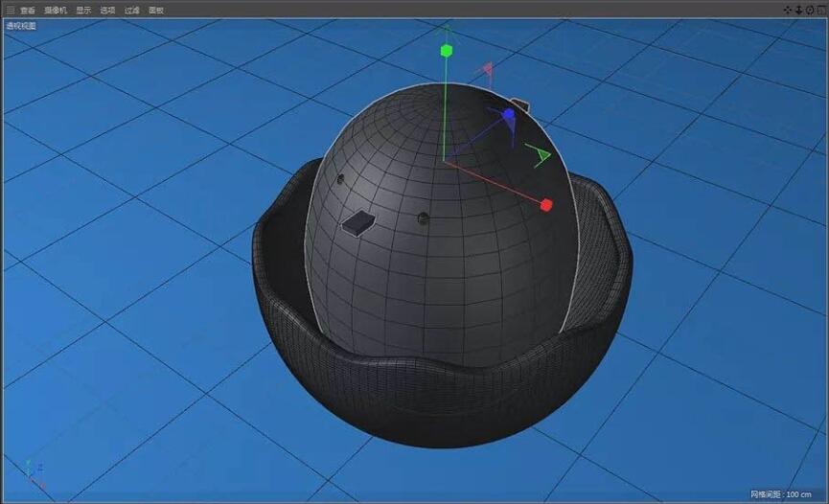829x504 pixels.
Task: Open the 过滤 (Filter) menu
Action: [x=131, y=10]
